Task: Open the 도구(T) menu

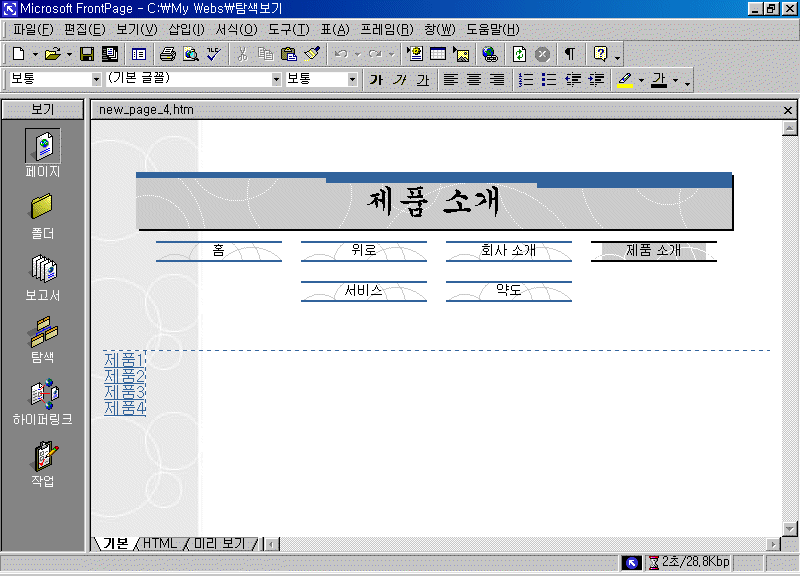Action: point(289,29)
